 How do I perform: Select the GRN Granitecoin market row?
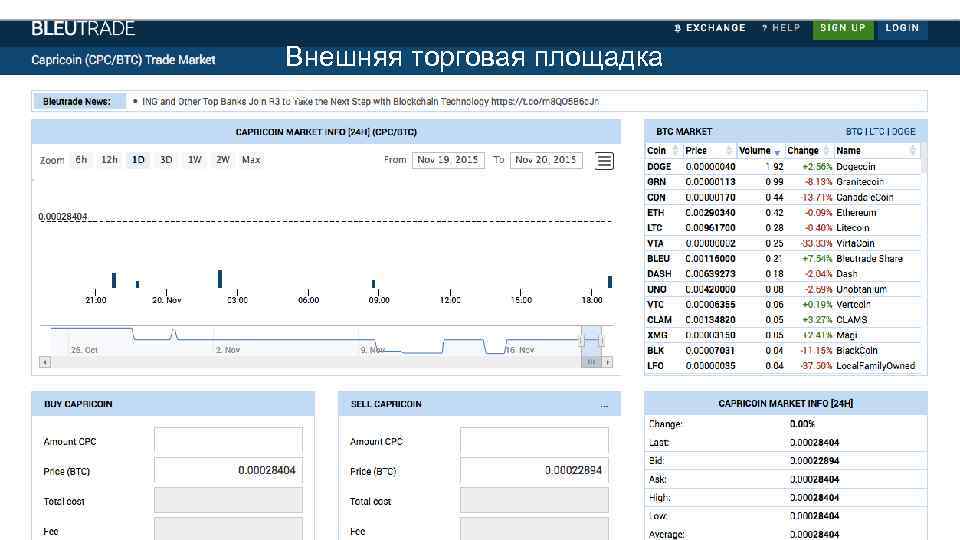782,182
